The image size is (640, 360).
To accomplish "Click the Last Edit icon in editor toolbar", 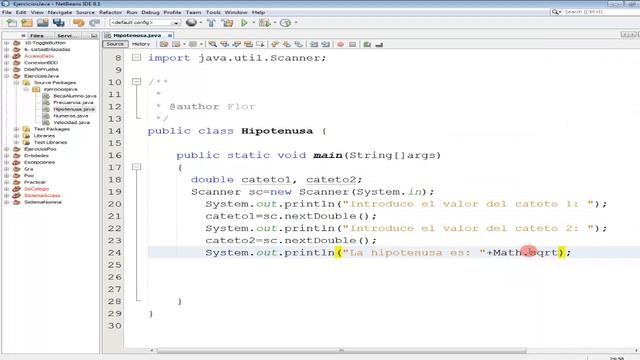I will [x=164, y=44].
